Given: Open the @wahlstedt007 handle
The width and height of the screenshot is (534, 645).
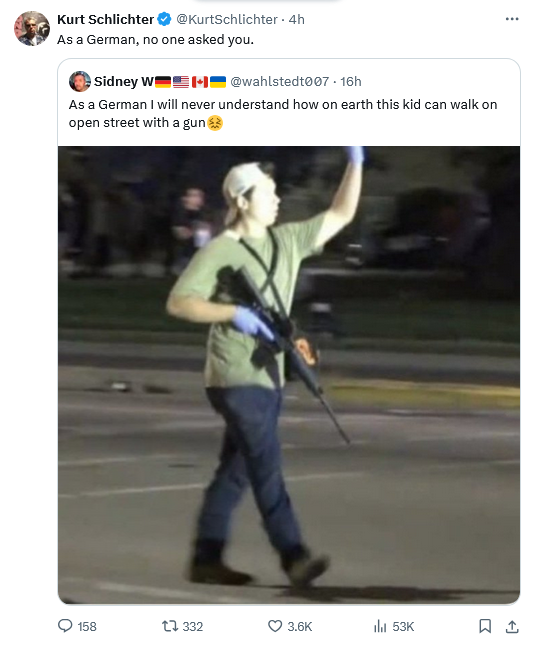Looking at the screenshot, I should [279, 81].
